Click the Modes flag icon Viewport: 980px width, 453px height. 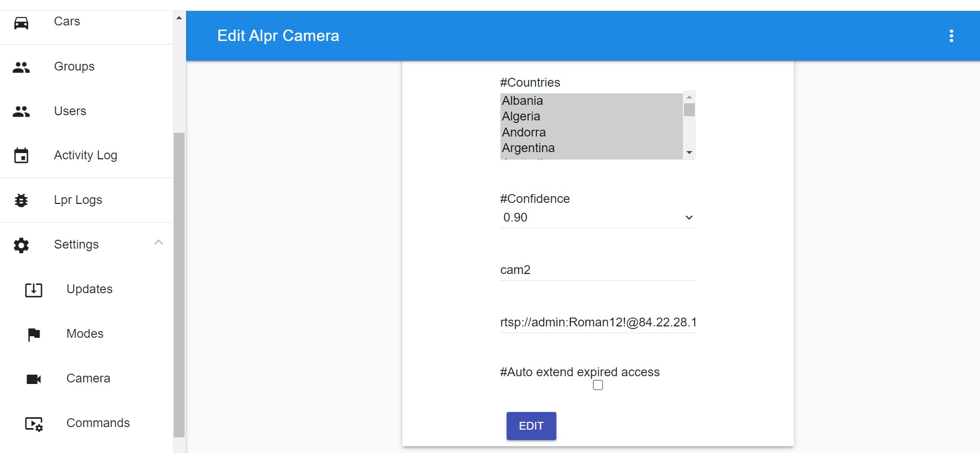click(x=34, y=335)
